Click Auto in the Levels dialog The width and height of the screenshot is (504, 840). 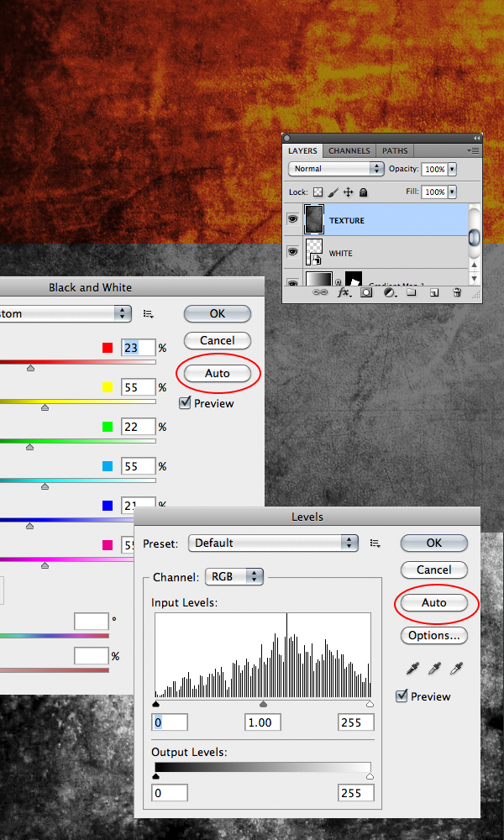(x=433, y=603)
